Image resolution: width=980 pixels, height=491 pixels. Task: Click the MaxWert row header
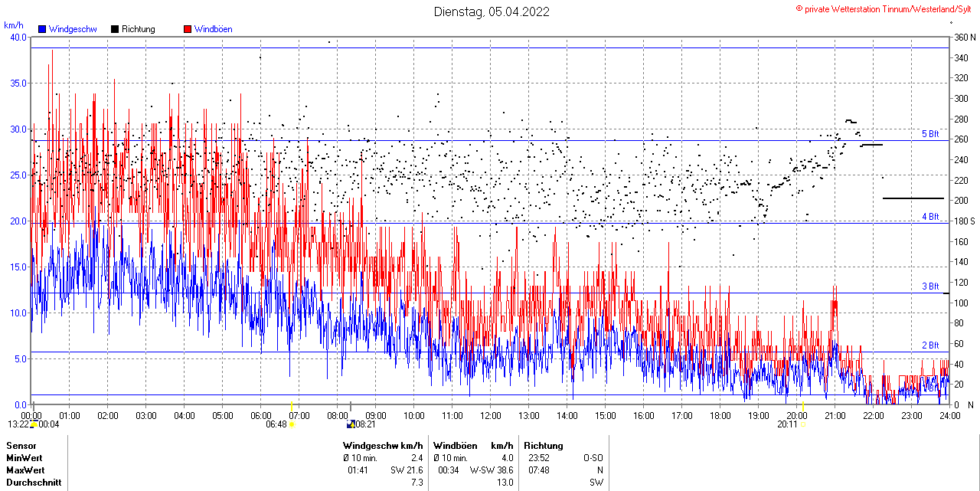[26, 470]
